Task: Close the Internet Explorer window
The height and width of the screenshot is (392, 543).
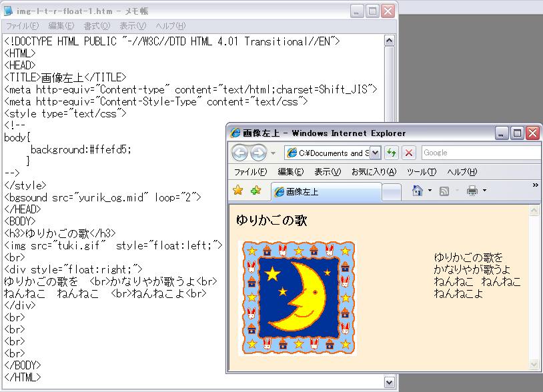Action: pyautogui.click(x=533, y=133)
